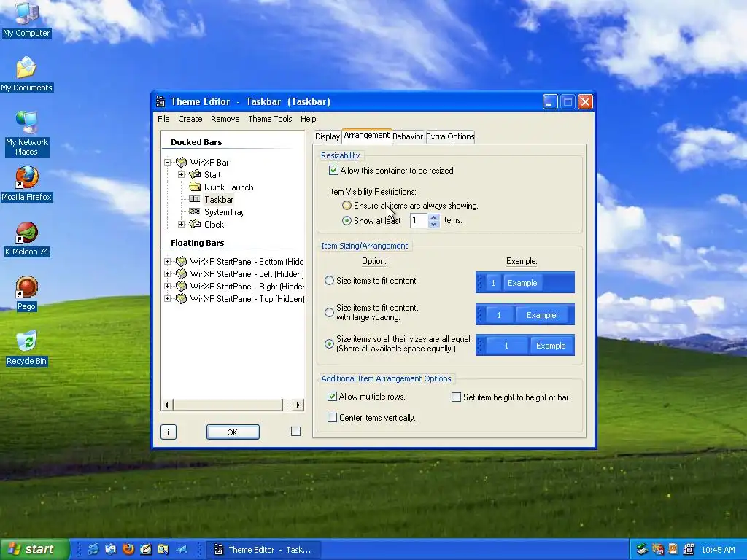Click the equal-size Example preview
Viewport: 747px width, 560px height.
(525, 346)
